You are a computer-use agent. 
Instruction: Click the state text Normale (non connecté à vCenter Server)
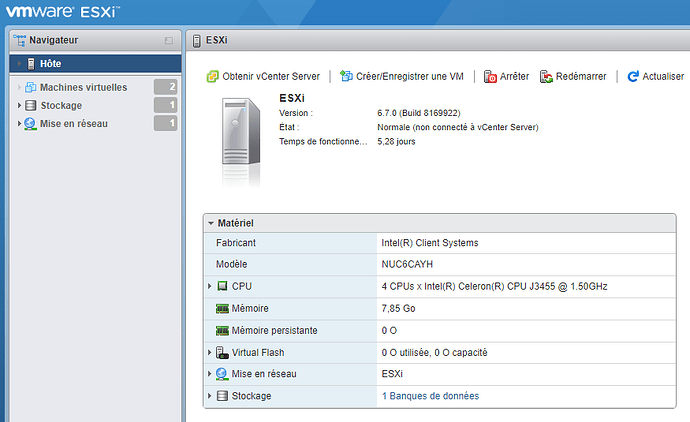pos(458,127)
